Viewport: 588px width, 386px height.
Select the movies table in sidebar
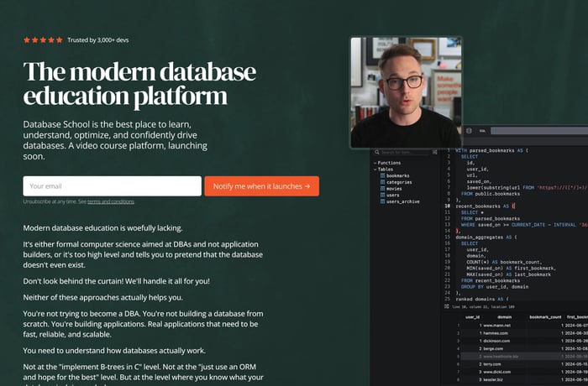(x=391, y=189)
